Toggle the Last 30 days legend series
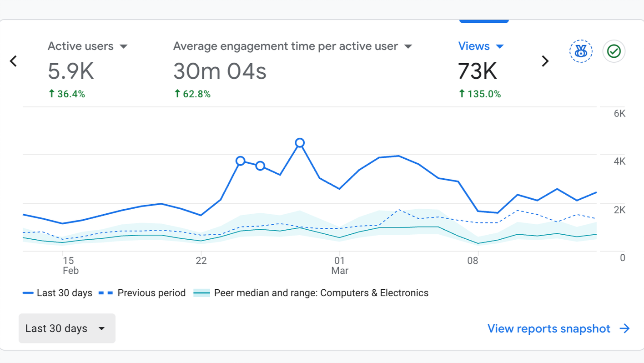The width and height of the screenshot is (644, 363). click(x=58, y=293)
